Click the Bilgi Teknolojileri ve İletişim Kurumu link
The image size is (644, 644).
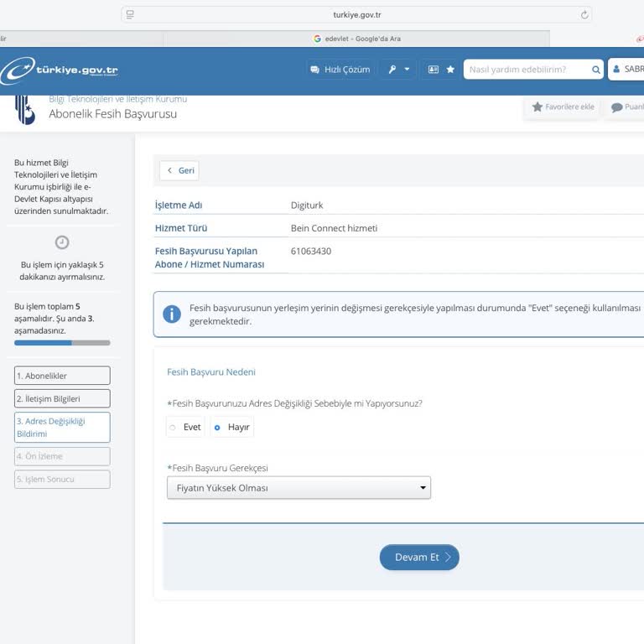118,99
